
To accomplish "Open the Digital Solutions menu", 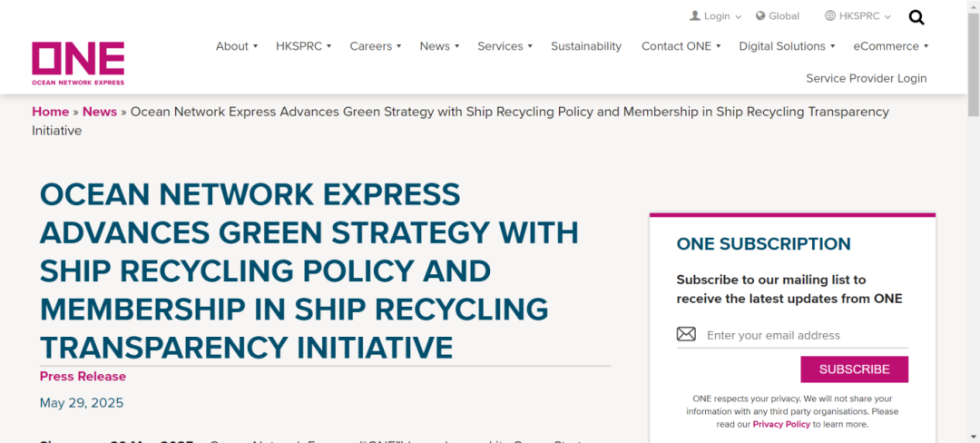I will point(787,46).
